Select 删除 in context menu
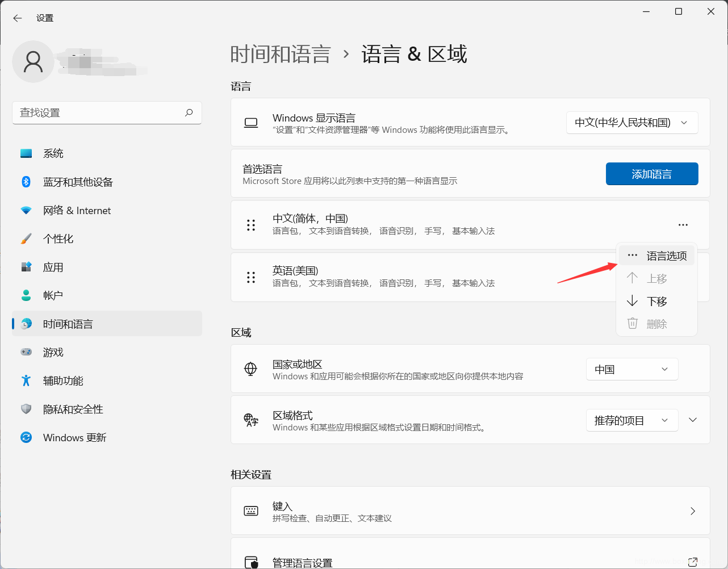Screen dimensions: 728x569 [x=657, y=324]
